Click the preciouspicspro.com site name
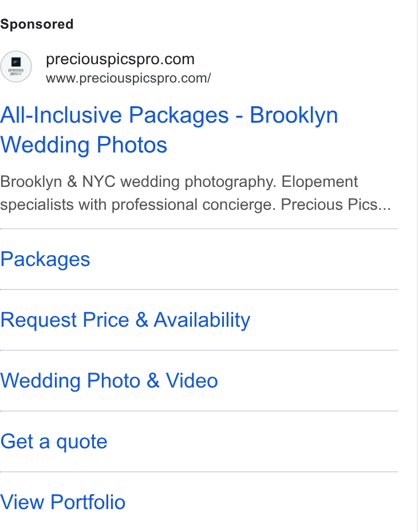418x532 pixels. (120, 59)
